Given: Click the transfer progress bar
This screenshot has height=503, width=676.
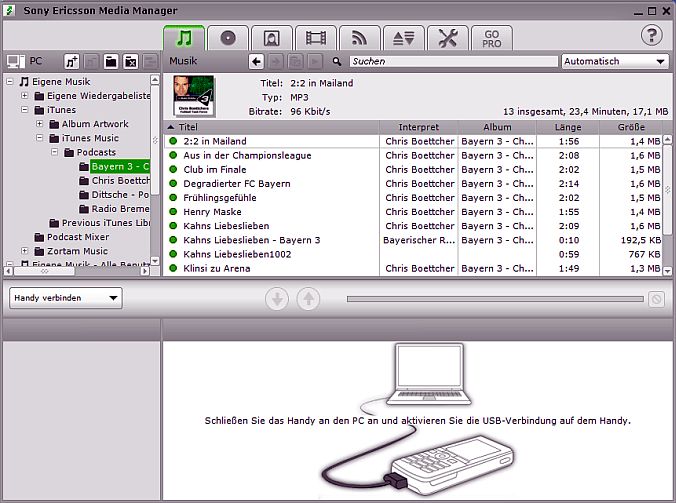Looking at the screenshot, I should point(495,299).
